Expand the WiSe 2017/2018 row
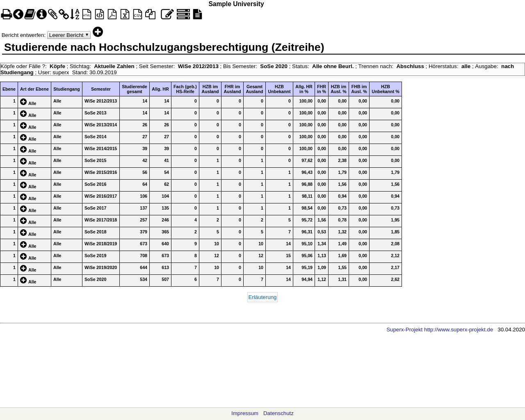 (x=23, y=221)
